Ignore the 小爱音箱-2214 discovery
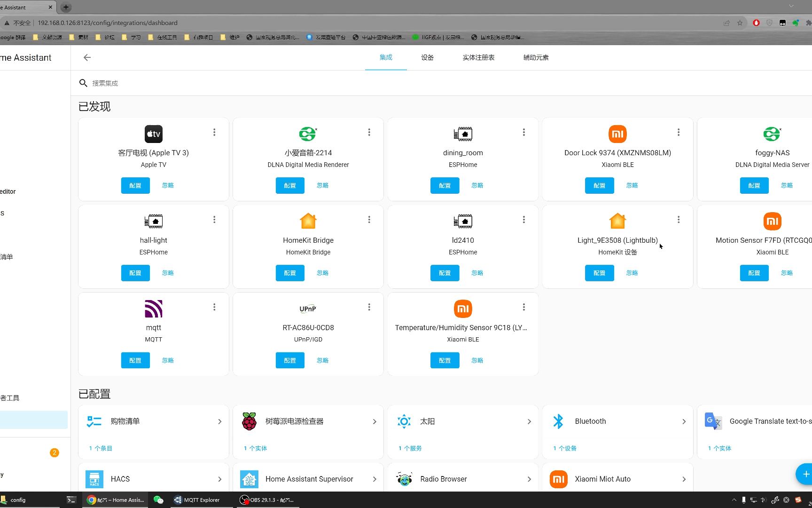 click(x=322, y=185)
